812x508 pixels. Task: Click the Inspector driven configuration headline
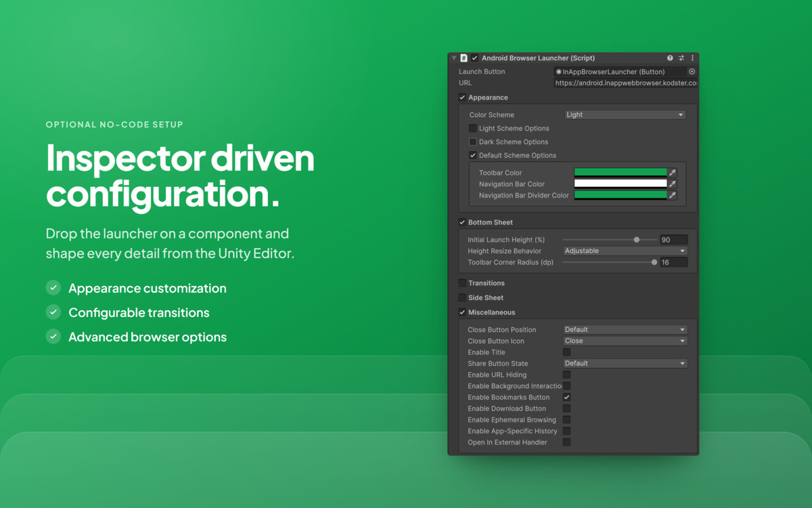[180, 175]
